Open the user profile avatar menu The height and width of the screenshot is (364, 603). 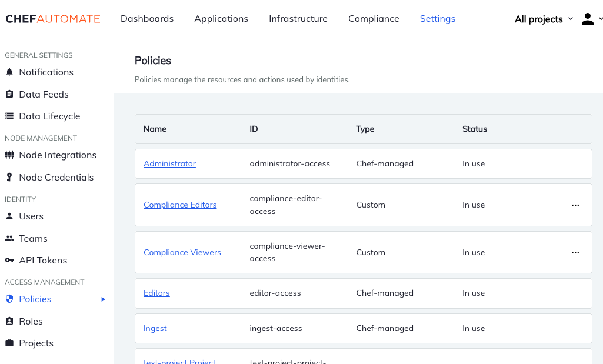click(x=587, y=19)
